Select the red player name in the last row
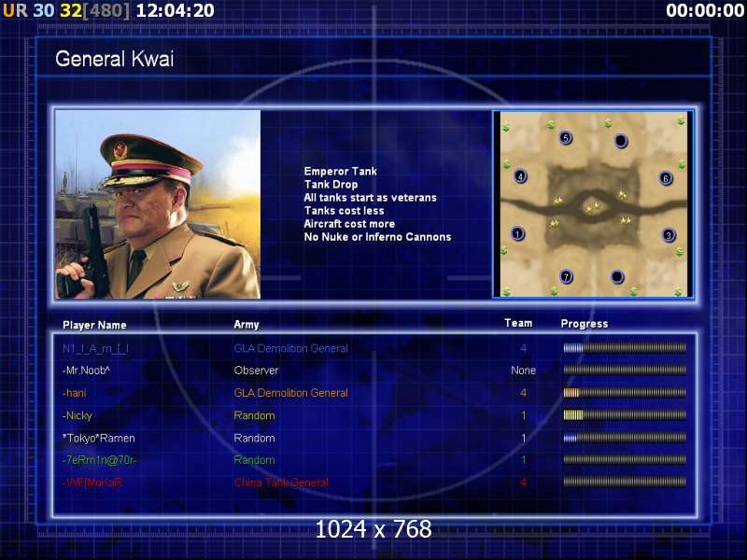 point(92,483)
